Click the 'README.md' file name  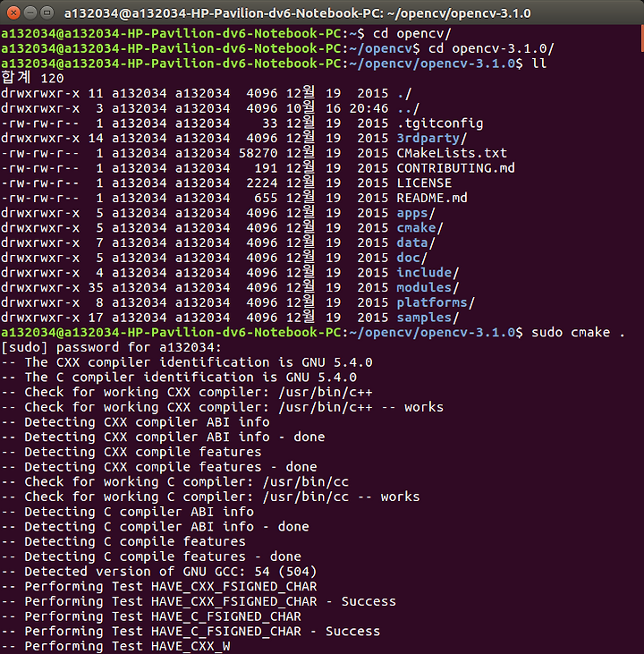tap(432, 198)
